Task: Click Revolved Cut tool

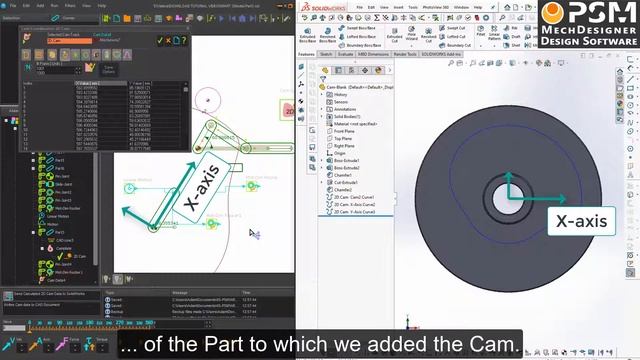Action: click(x=429, y=36)
